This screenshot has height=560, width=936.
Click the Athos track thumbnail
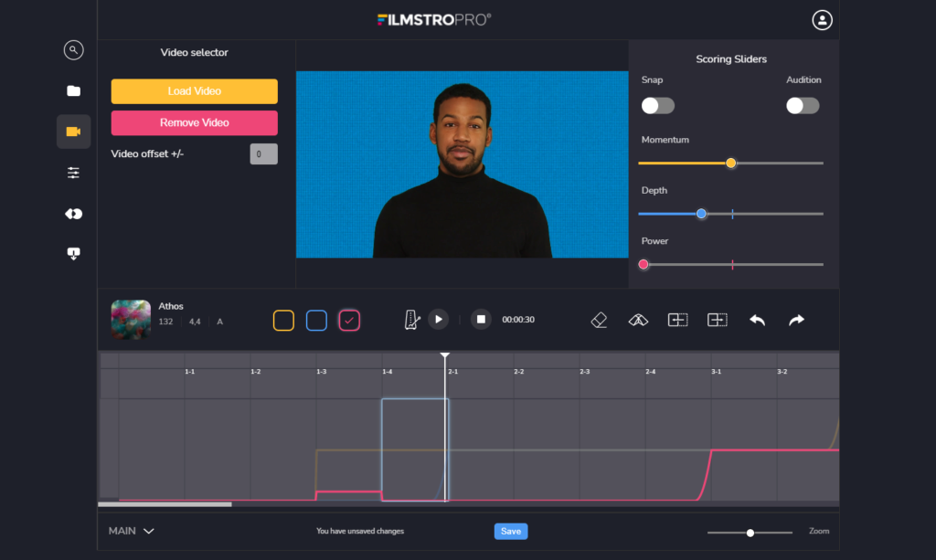click(131, 320)
